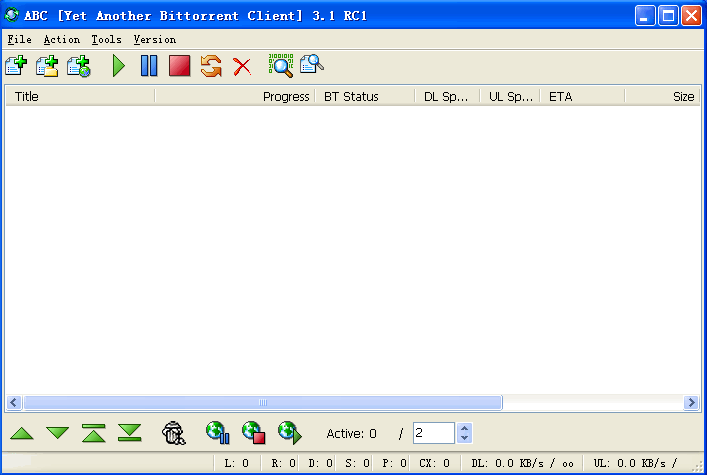This screenshot has height=475, width=707.
Task: Open the Tools menu
Action: point(106,40)
